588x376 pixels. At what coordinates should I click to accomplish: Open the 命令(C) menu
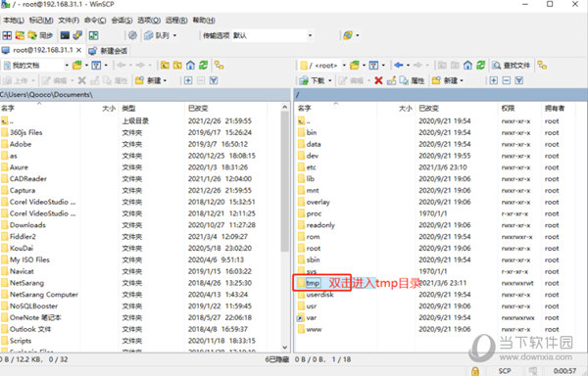tap(95, 20)
